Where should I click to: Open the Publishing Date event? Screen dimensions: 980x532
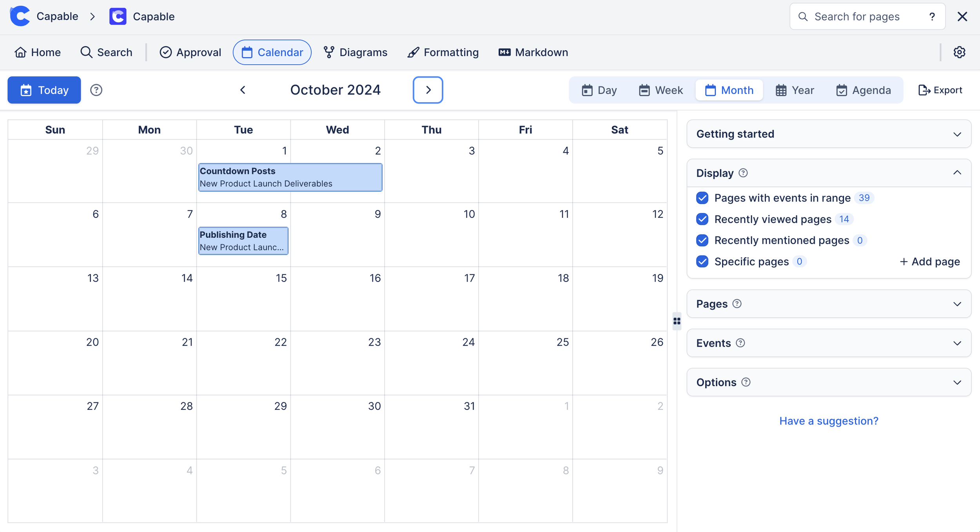243,241
